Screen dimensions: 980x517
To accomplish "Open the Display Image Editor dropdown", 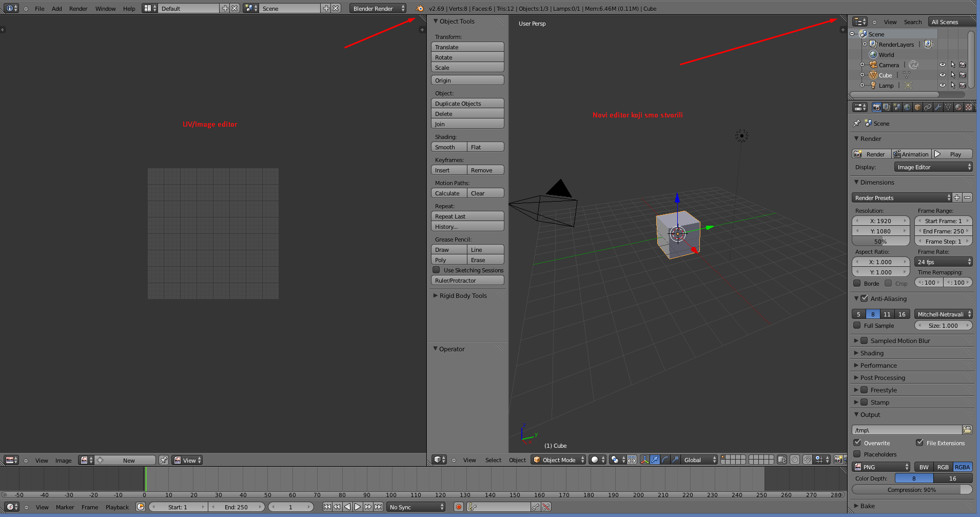I will tap(933, 167).
